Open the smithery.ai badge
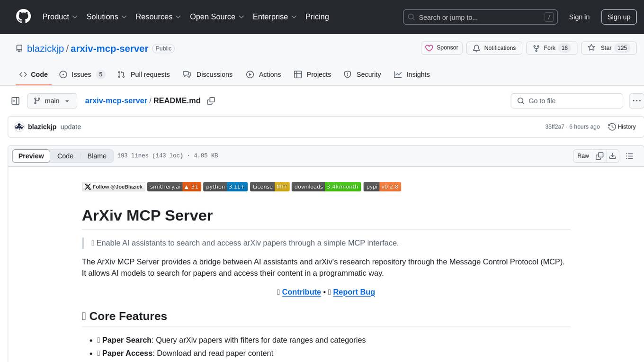The image size is (644, 362). tap(174, 187)
